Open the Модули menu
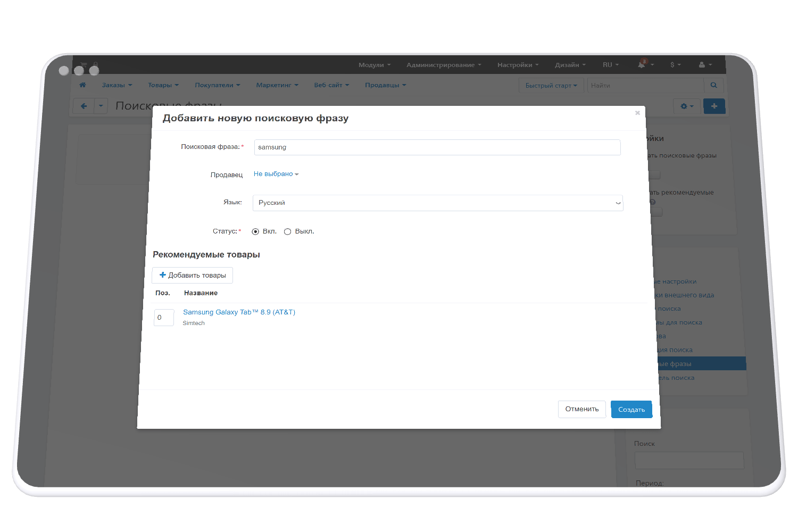Screen dimensions: 798x532 coord(375,65)
